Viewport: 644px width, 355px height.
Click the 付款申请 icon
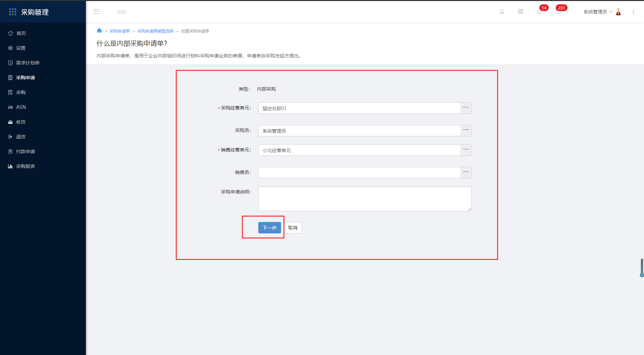click(x=10, y=151)
